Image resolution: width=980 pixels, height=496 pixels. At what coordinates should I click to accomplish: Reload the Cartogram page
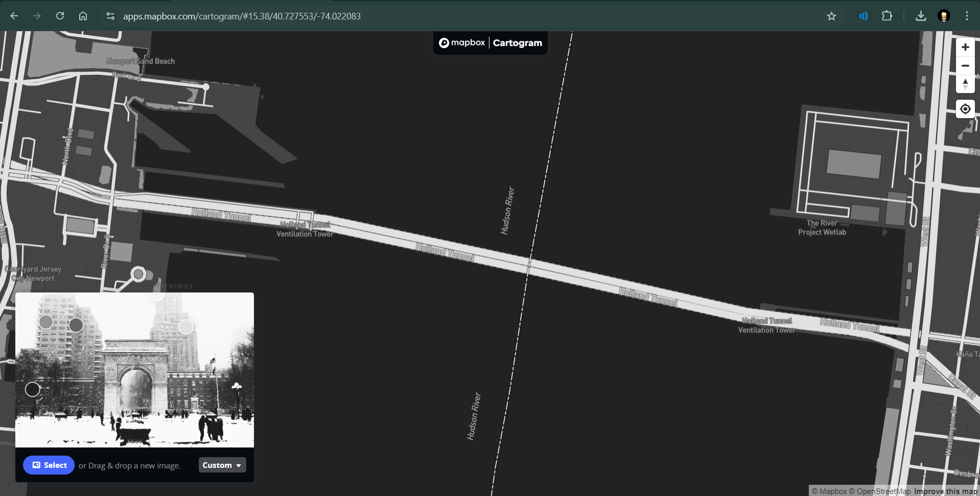pos(60,16)
